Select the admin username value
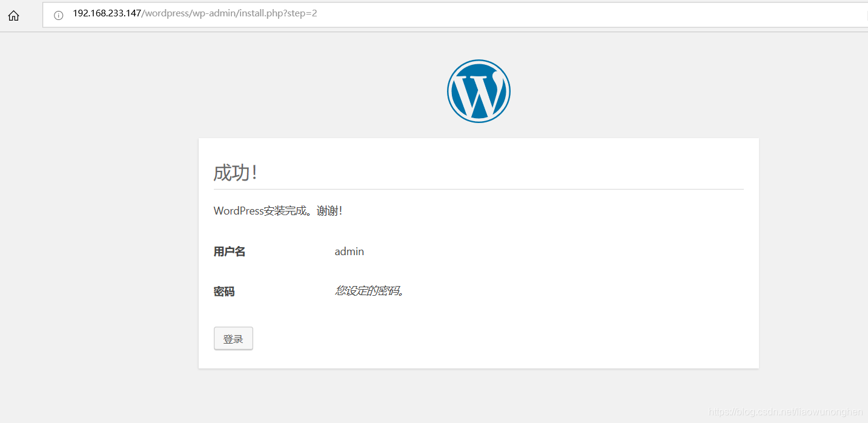 350,251
